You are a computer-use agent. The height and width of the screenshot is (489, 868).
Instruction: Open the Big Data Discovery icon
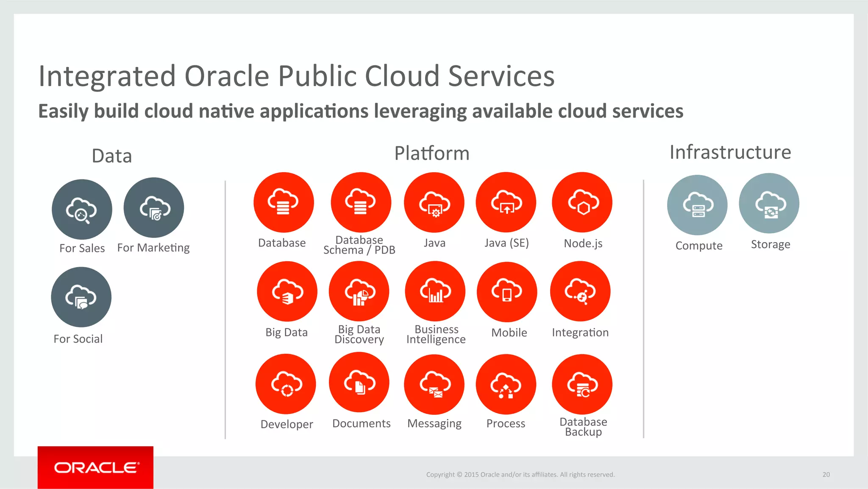click(359, 291)
